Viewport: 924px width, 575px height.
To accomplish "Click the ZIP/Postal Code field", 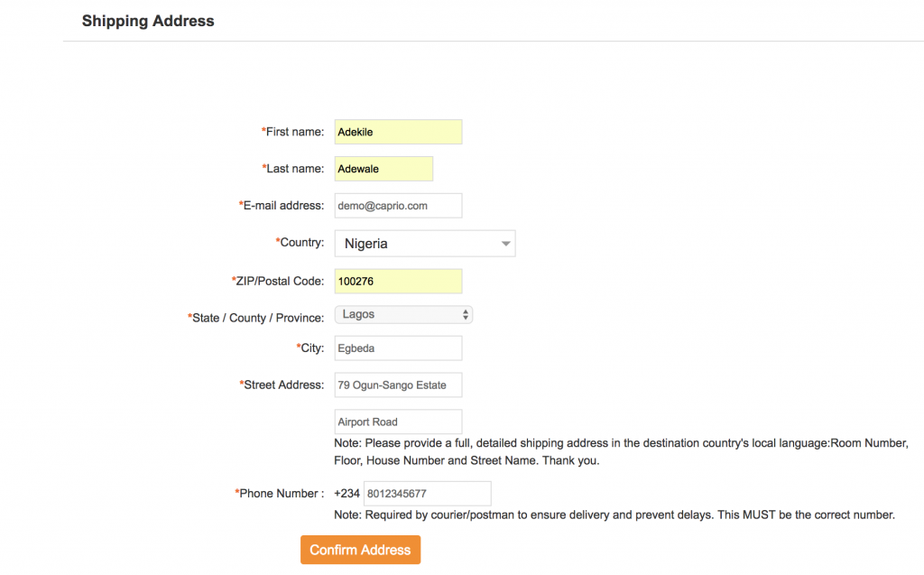I will point(398,282).
